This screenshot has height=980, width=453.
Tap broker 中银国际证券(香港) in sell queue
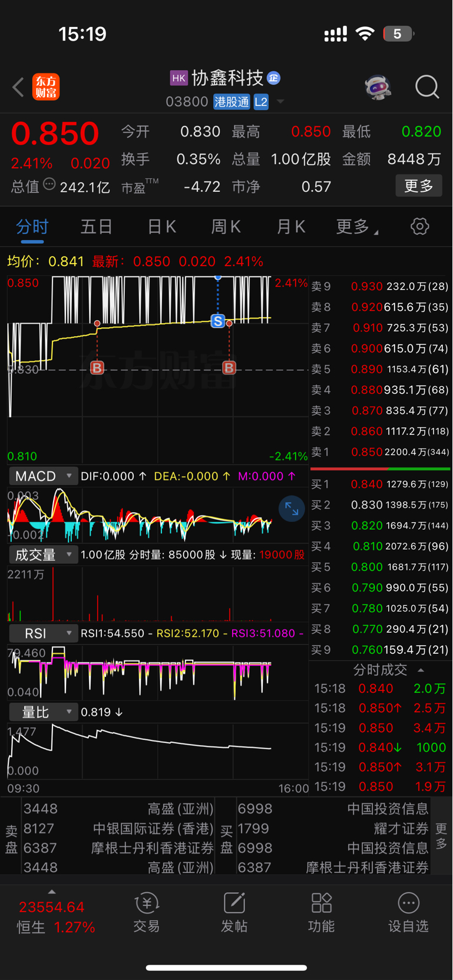(118, 829)
